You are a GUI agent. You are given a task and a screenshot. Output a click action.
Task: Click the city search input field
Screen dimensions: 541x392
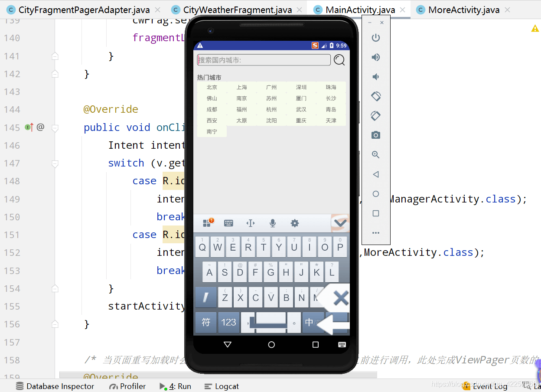pyautogui.click(x=263, y=59)
